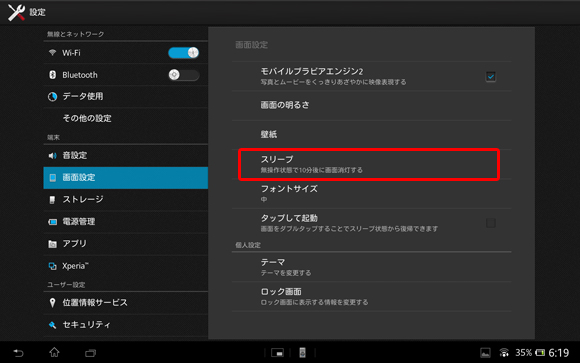Tap the Wi-Fi status icon in the status bar
The image size is (580, 363).
[x=504, y=353]
